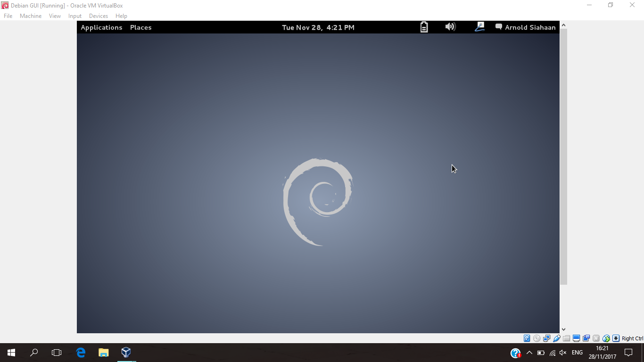Toggle the chat status beside Arnold Siahaan

pyautogui.click(x=498, y=27)
